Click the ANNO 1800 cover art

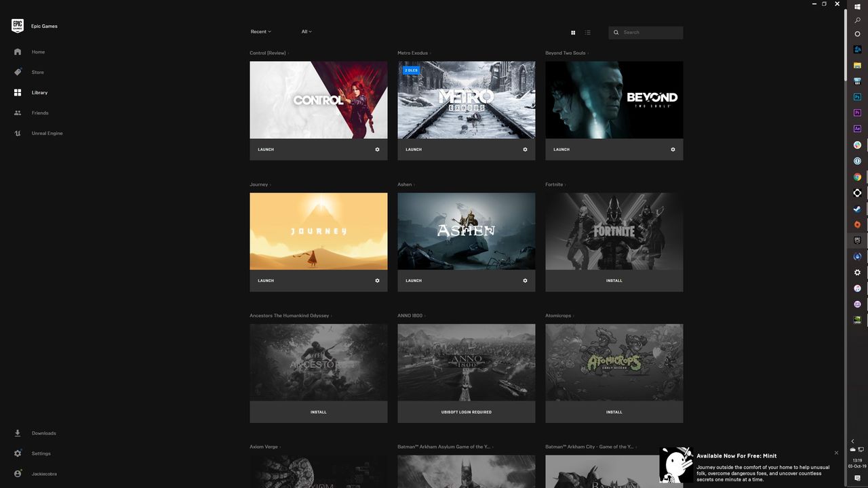(x=466, y=363)
